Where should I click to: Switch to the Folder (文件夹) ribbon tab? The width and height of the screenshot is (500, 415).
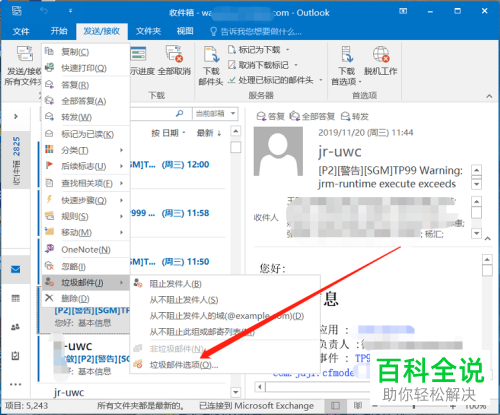[x=148, y=31]
